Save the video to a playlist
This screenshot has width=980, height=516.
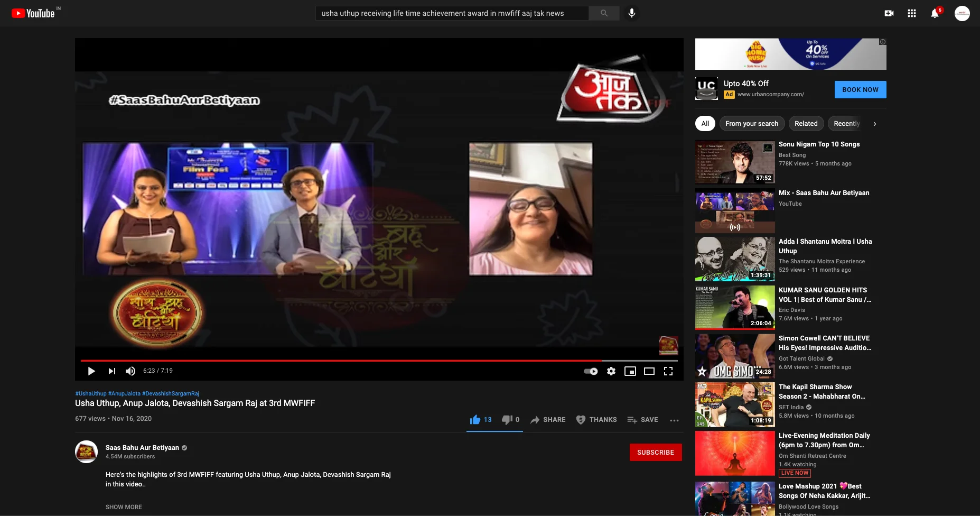pyautogui.click(x=642, y=420)
